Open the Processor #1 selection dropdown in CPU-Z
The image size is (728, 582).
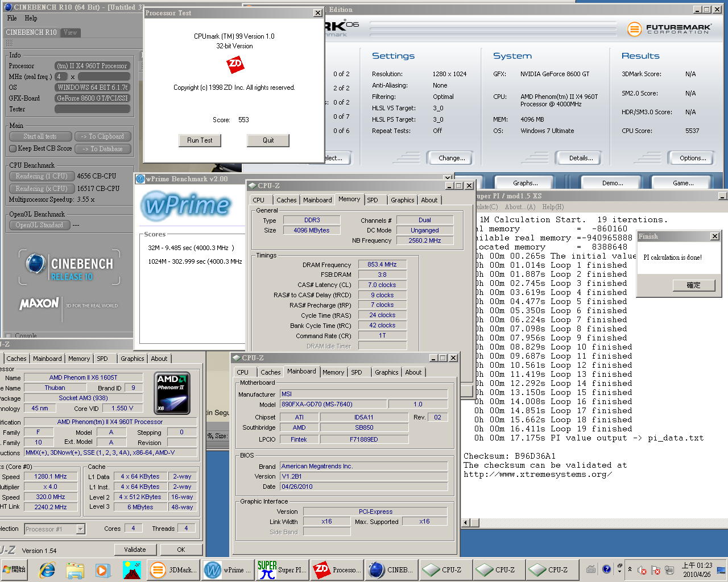pos(80,529)
